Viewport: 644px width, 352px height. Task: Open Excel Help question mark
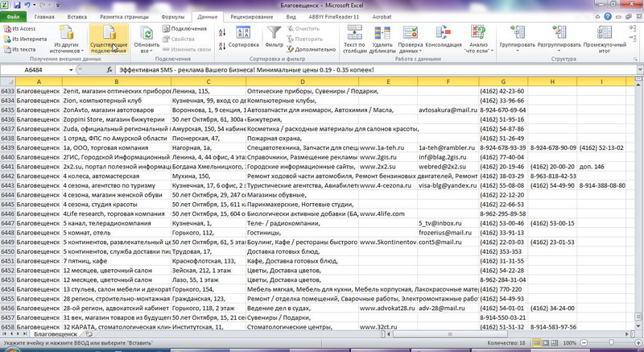608,17
